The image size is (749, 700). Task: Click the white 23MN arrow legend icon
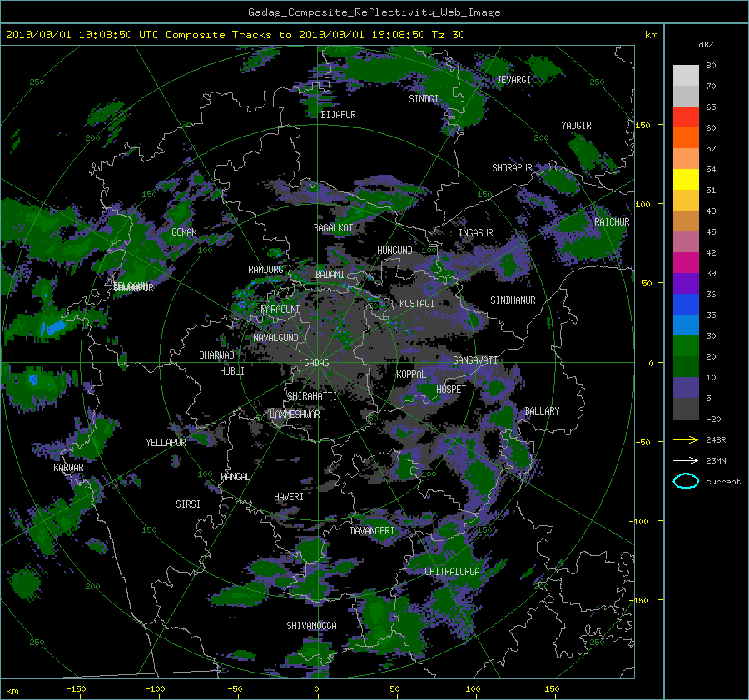(686, 460)
